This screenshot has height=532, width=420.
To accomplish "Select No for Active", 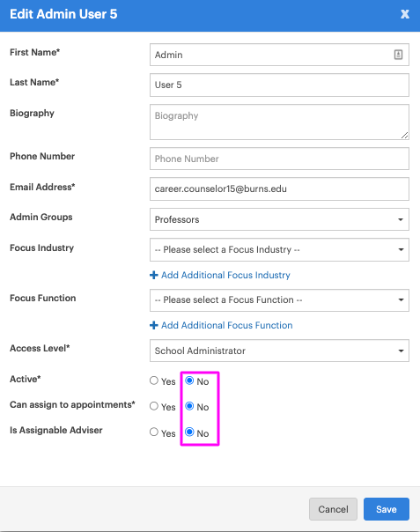I will tap(189, 381).
